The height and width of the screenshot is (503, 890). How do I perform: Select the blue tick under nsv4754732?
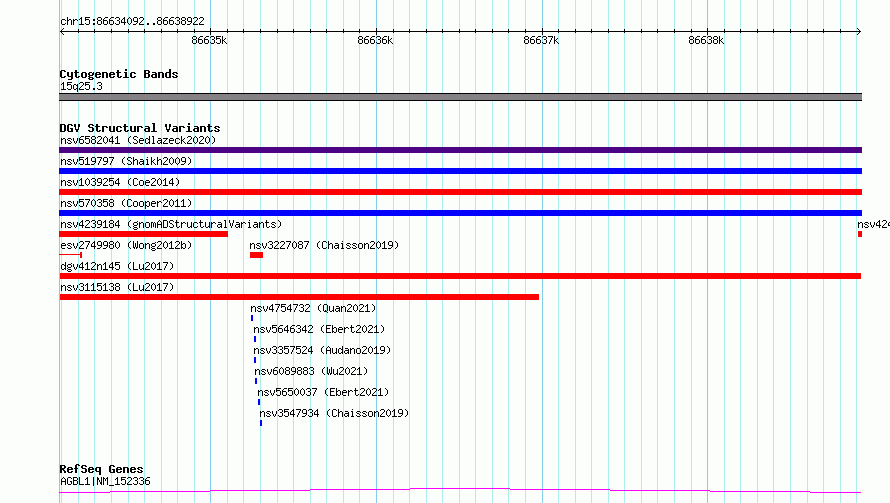point(252,318)
